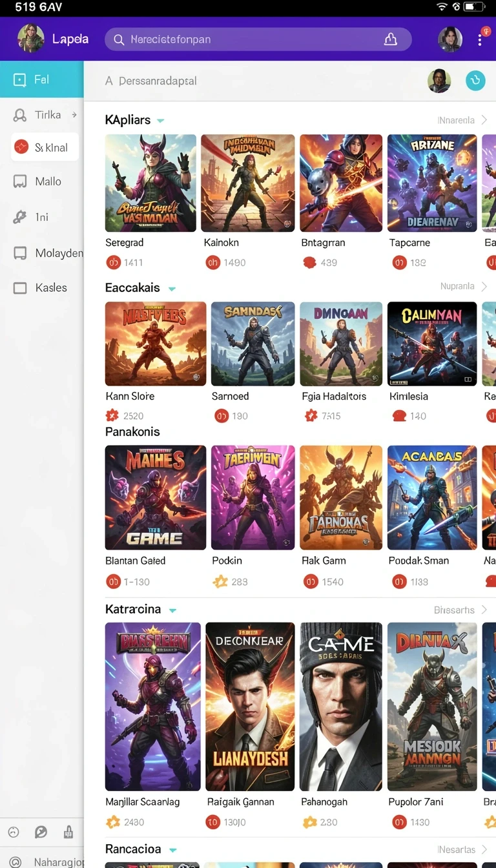Click the red icon beside 439
Viewport: 496px width, 868px height.
click(x=309, y=263)
